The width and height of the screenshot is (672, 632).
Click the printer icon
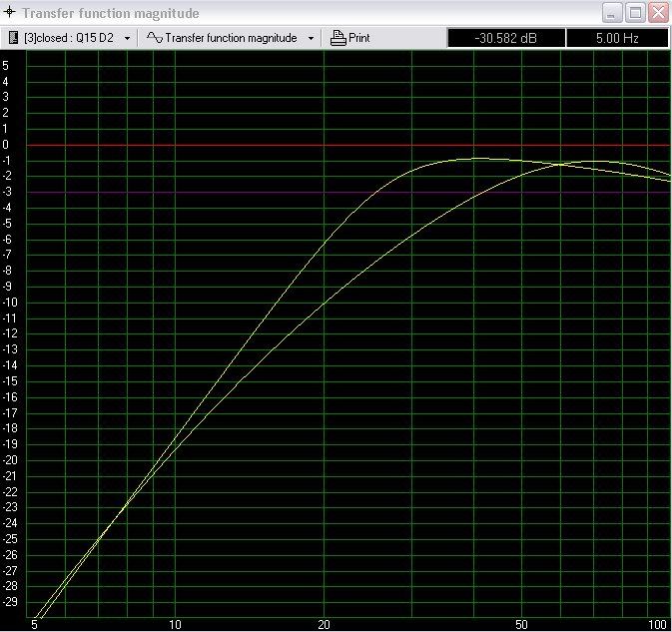[337, 38]
